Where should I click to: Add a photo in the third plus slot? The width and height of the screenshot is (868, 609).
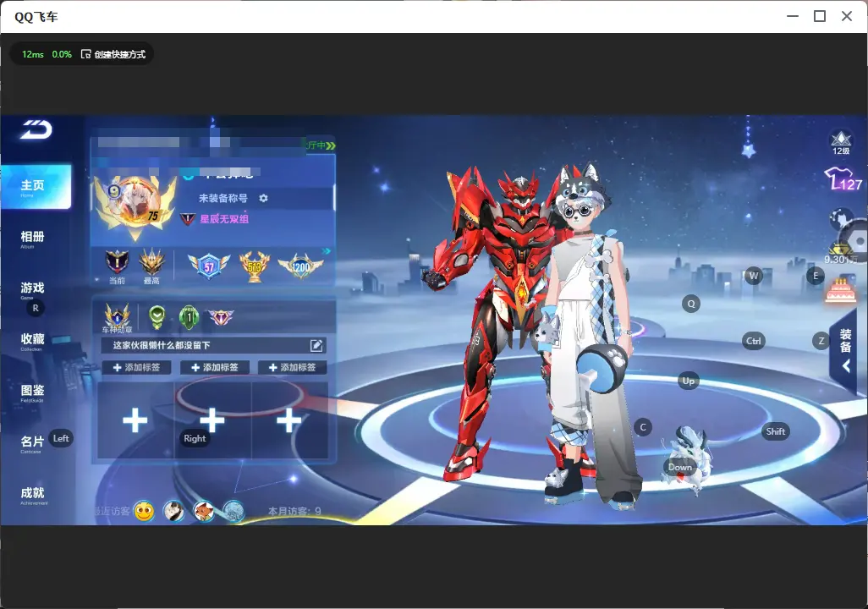[289, 420]
